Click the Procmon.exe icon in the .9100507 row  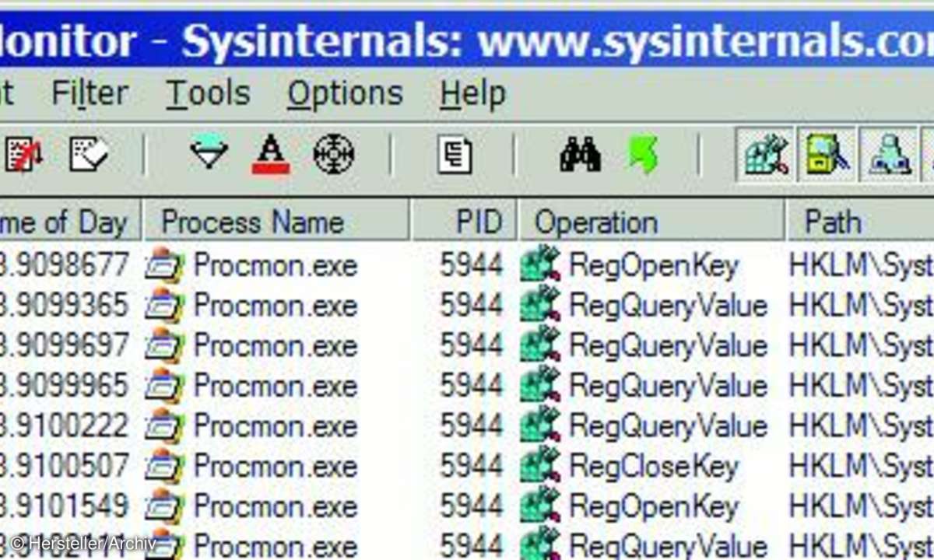tap(166, 466)
